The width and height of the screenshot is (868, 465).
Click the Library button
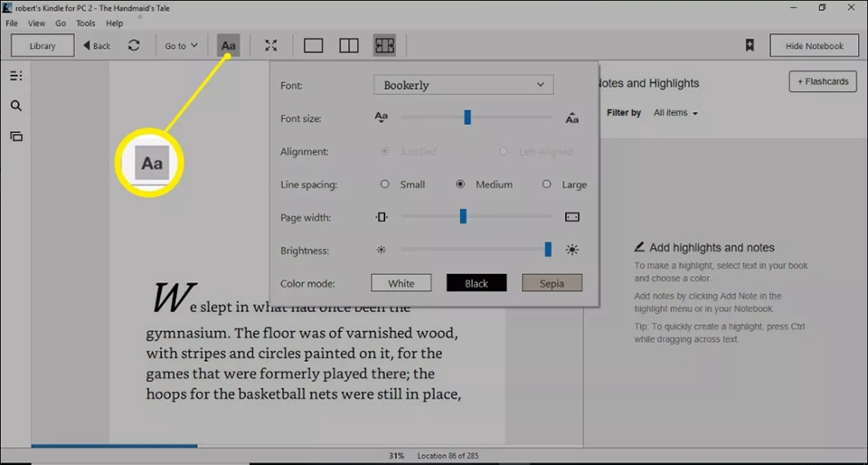click(42, 45)
